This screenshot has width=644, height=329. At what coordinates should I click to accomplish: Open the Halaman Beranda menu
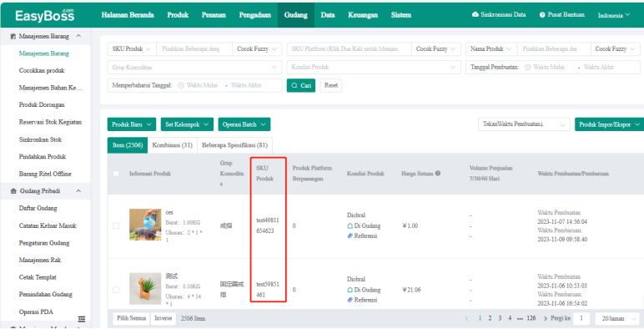pyautogui.click(x=128, y=15)
